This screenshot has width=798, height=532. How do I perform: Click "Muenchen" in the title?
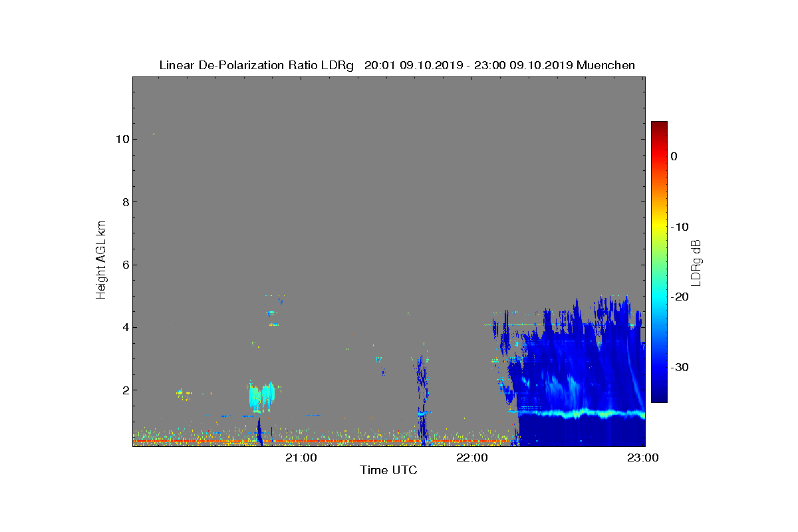[x=606, y=65]
